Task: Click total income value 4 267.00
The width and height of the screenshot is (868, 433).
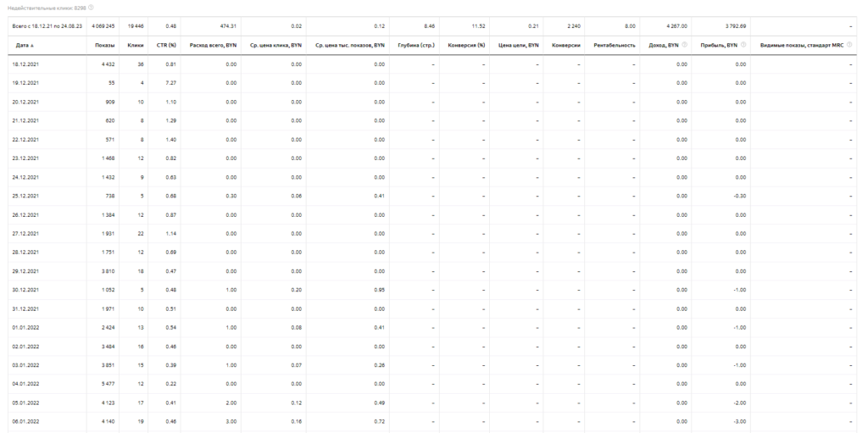Action: 676,26
